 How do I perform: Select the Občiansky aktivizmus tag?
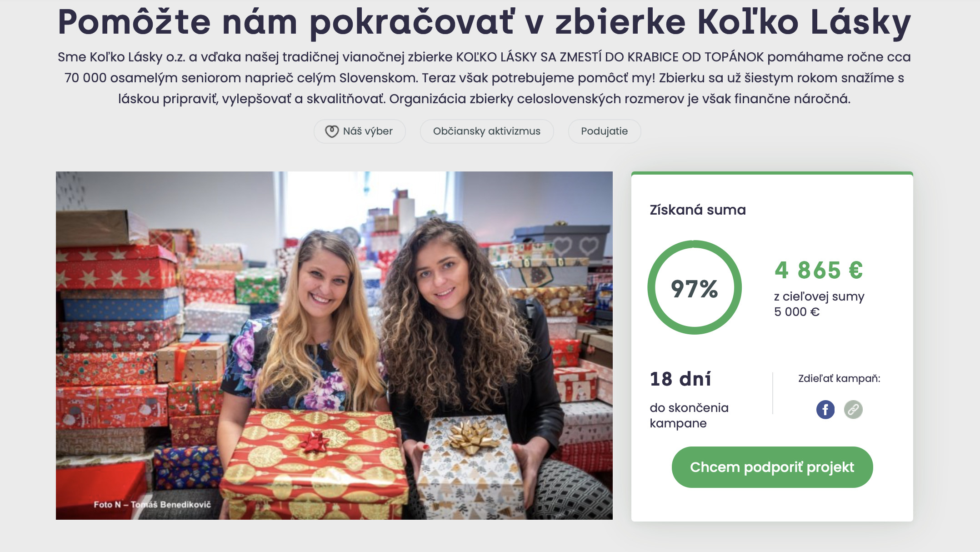(487, 131)
